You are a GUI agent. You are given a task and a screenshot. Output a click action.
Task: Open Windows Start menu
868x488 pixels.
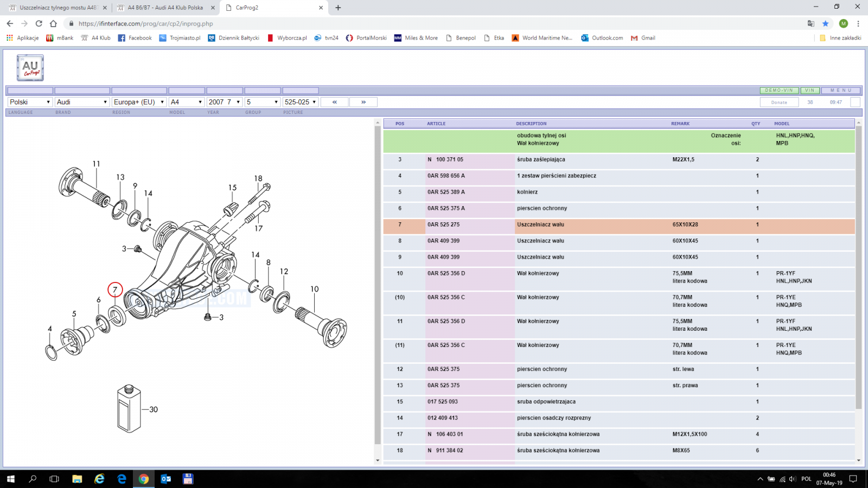click(x=11, y=479)
